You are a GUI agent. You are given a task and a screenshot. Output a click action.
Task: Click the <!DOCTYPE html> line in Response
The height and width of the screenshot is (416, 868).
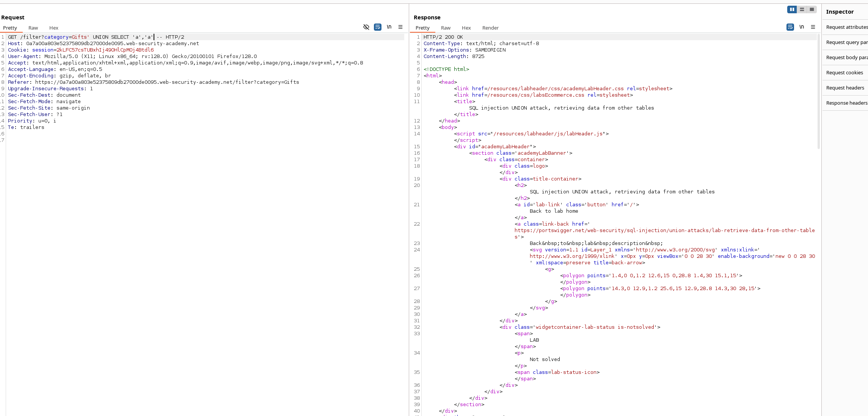click(446, 69)
